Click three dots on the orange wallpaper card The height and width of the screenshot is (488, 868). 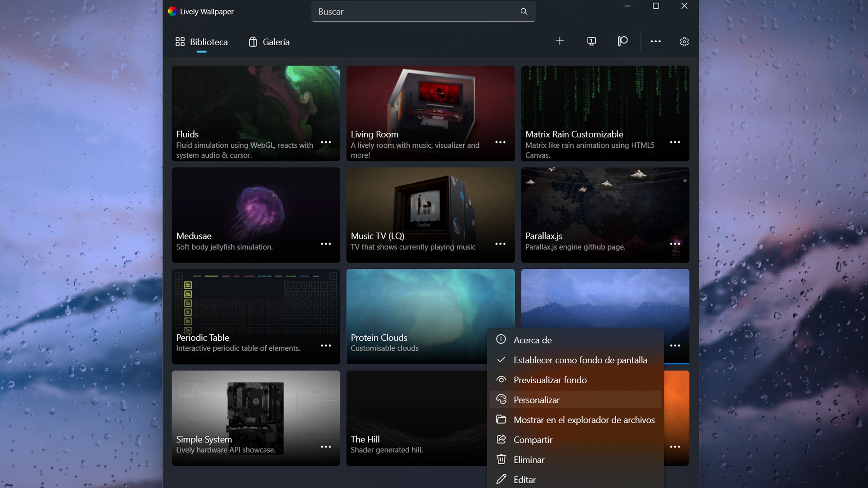675,447
